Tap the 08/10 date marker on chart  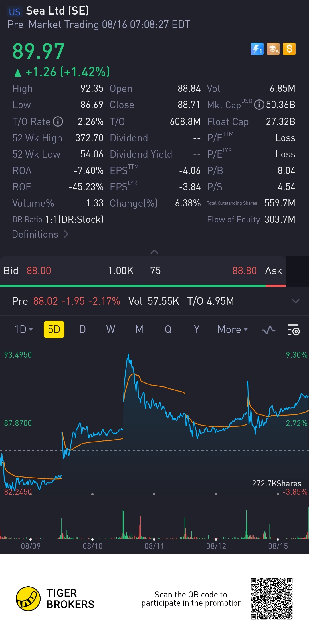click(x=92, y=546)
